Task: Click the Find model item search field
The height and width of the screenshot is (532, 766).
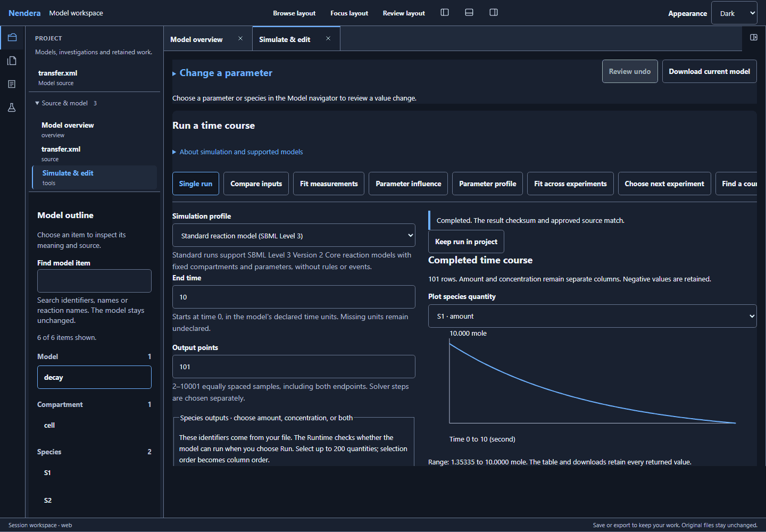Action: tap(94, 281)
